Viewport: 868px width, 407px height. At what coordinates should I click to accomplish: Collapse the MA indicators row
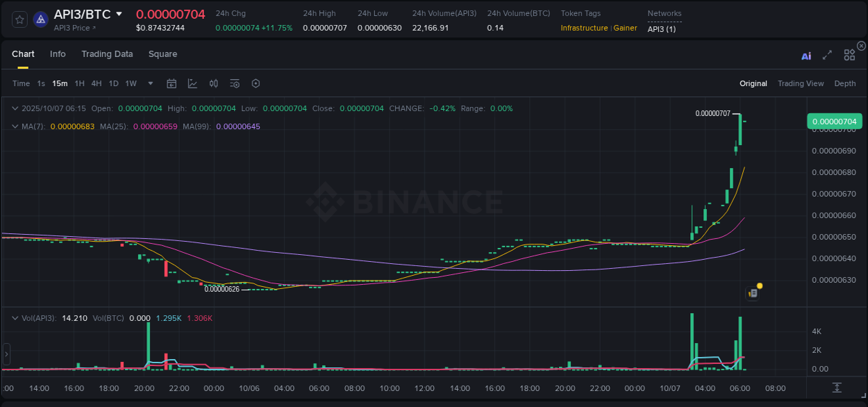coord(15,126)
